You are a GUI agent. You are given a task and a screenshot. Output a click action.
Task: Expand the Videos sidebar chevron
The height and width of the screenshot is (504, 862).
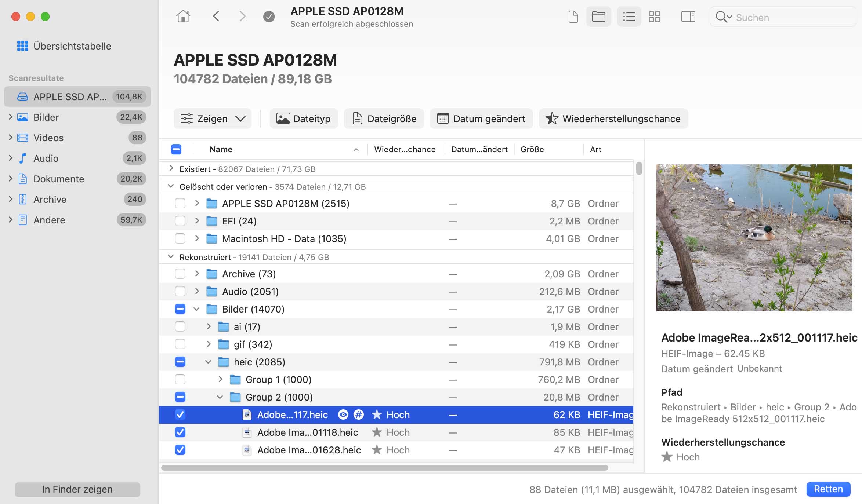[x=10, y=138]
